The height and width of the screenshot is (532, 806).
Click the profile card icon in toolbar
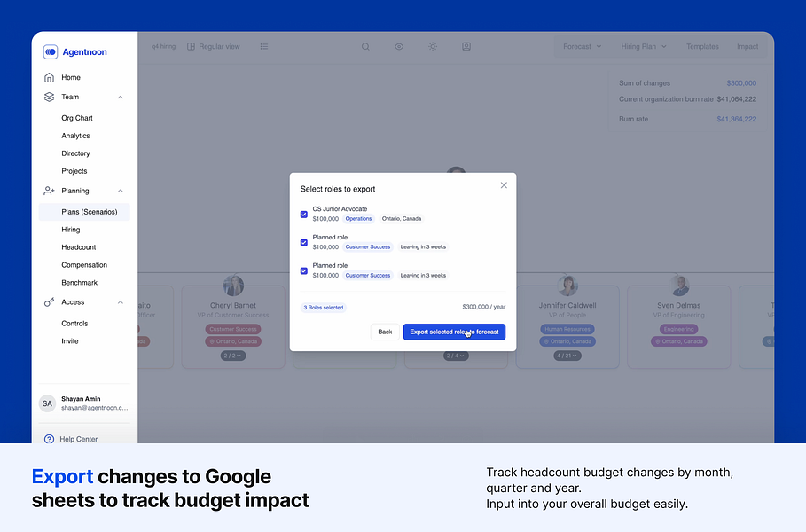click(x=466, y=47)
